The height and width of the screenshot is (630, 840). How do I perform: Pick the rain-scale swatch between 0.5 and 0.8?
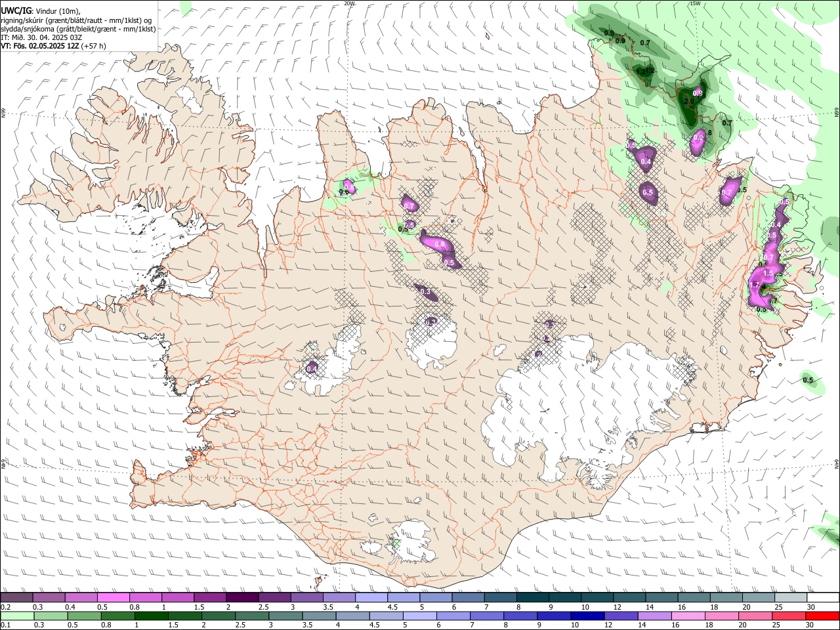[85, 616]
